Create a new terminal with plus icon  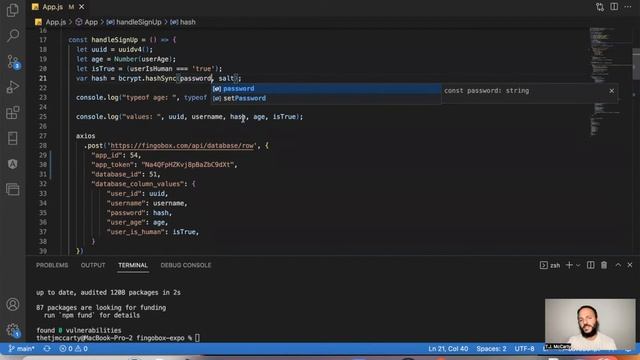point(569,265)
